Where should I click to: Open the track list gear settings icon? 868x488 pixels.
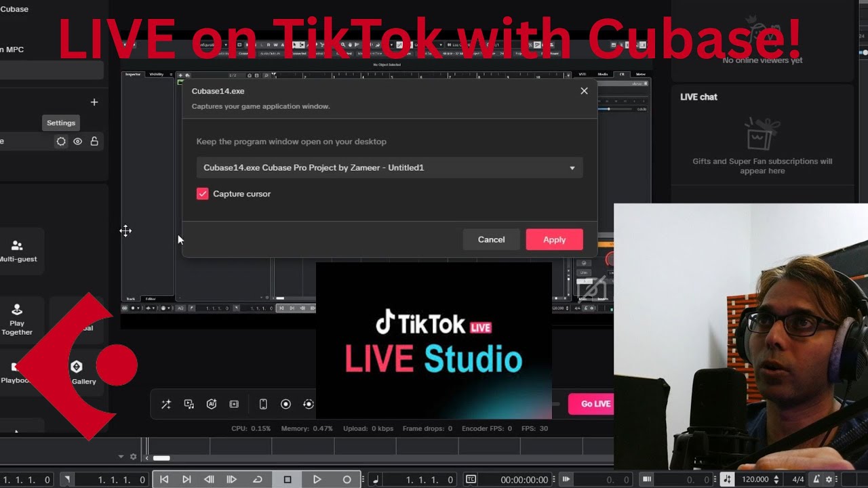133,457
